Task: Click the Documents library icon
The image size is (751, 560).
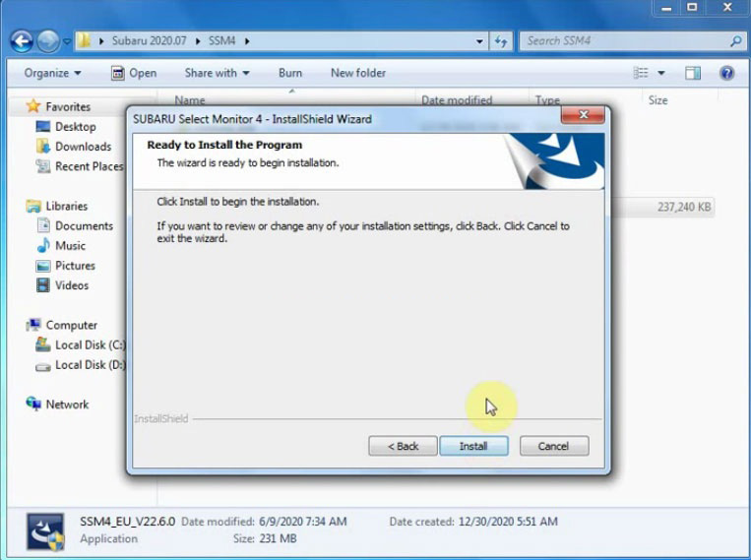Action: [43, 225]
